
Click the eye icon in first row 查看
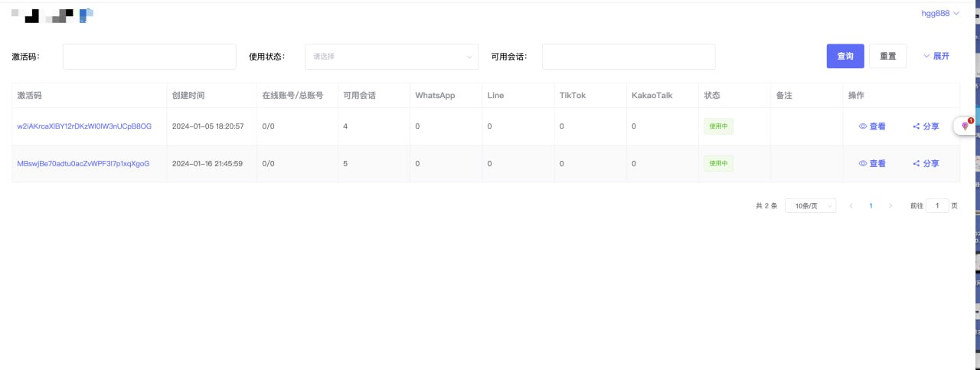[x=862, y=126]
